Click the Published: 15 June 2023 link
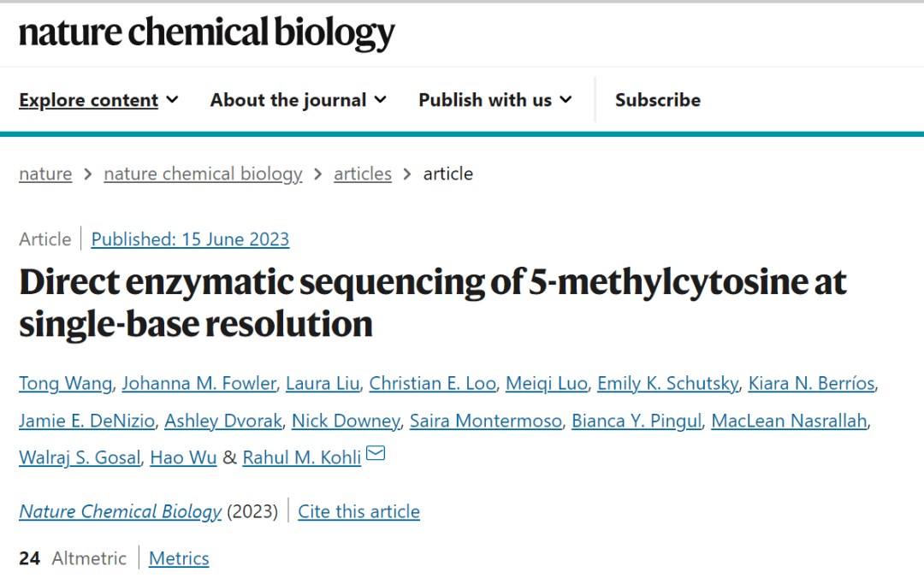The width and height of the screenshot is (924, 578). coord(190,239)
